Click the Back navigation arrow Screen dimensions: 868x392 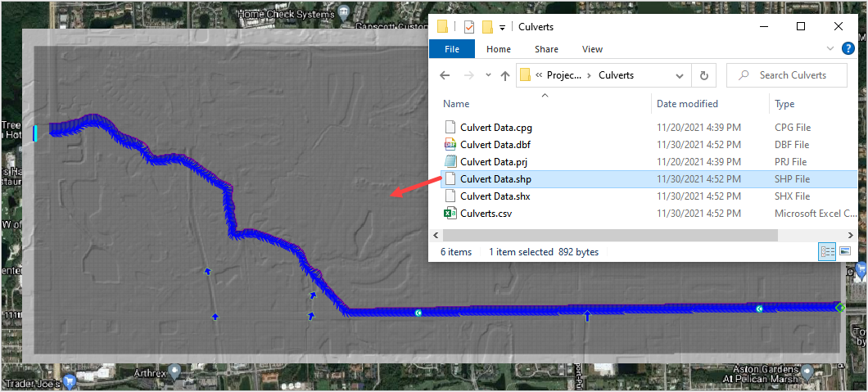coord(445,75)
